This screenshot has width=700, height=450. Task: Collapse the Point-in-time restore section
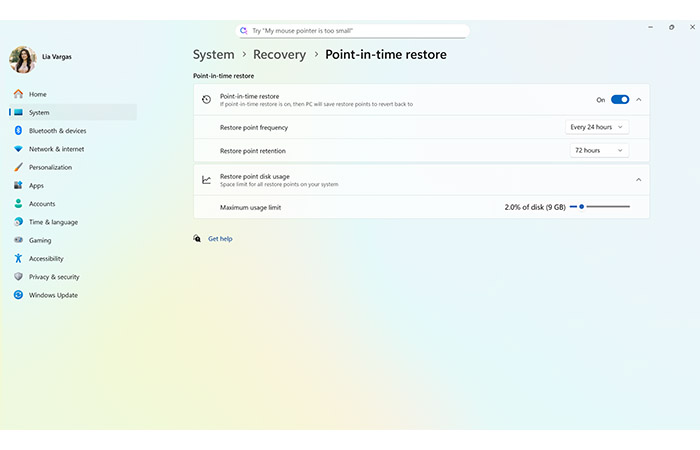click(639, 100)
